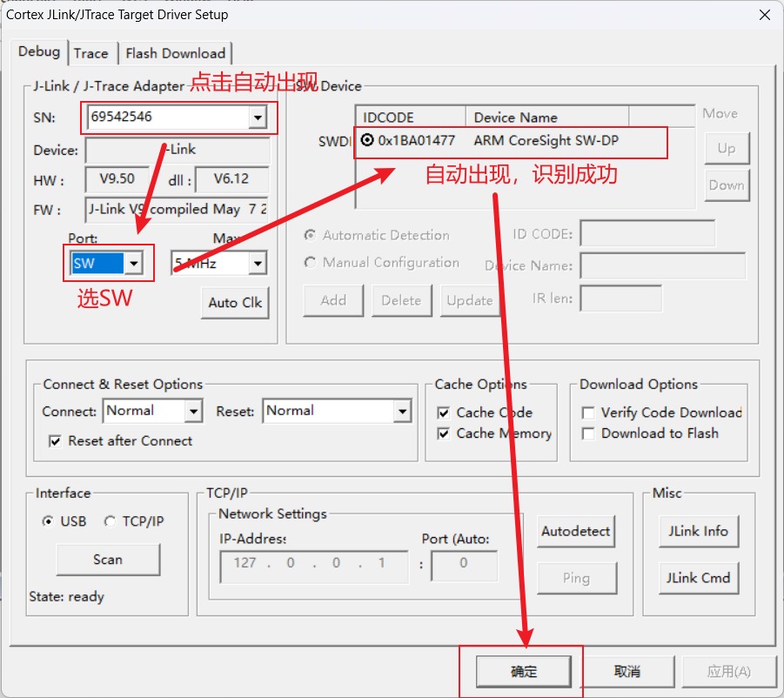784x698 pixels.
Task: Click the Move Up button
Action: (x=727, y=149)
